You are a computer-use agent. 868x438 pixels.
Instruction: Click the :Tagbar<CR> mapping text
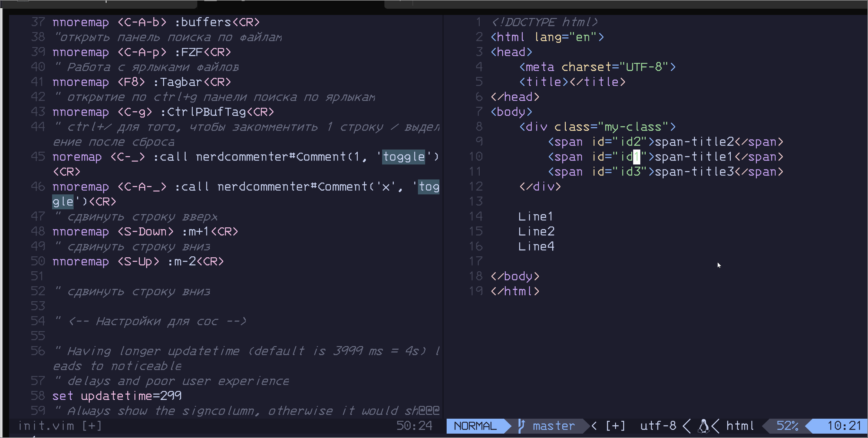click(192, 82)
